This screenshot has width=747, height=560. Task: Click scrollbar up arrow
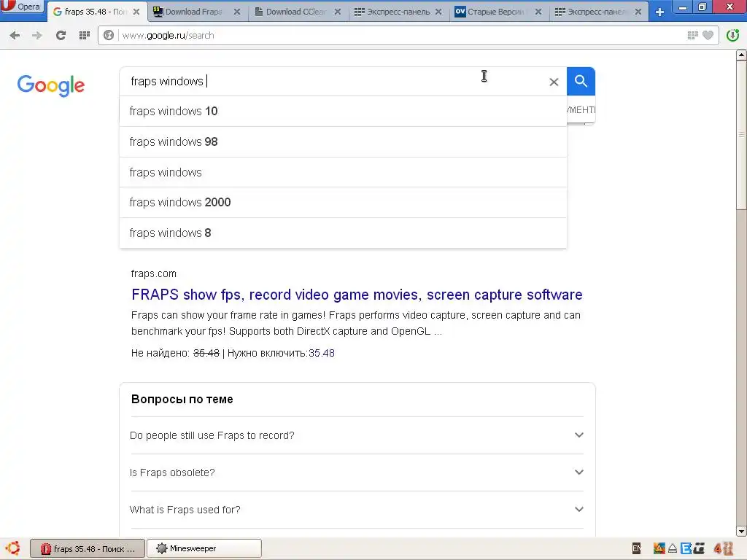click(x=741, y=55)
